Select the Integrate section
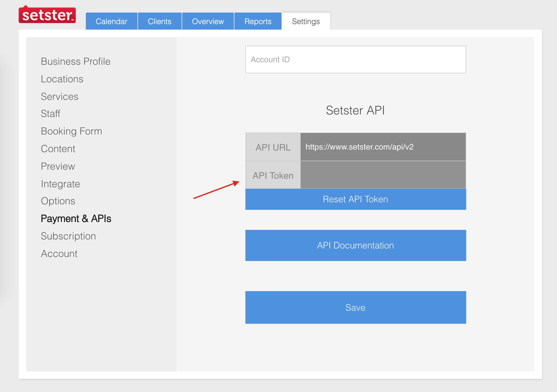 (x=60, y=183)
